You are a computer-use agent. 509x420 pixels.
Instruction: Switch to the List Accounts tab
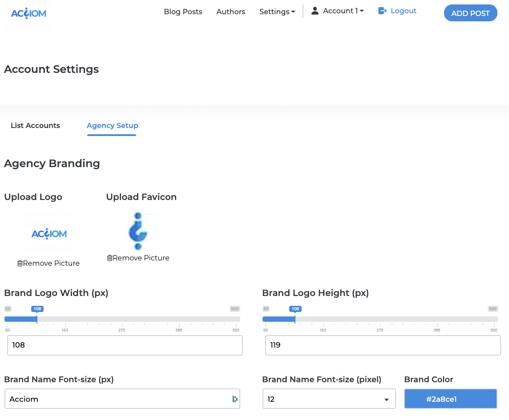(35, 126)
